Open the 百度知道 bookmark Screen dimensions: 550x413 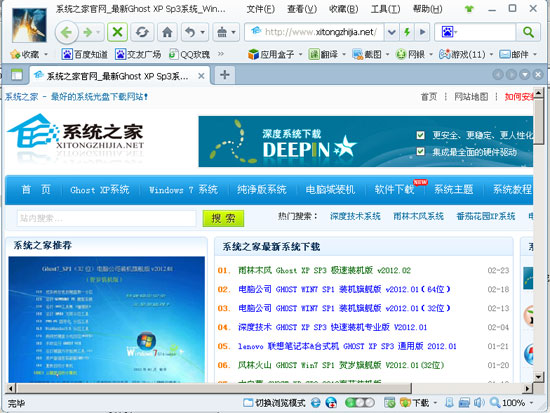pos(85,54)
